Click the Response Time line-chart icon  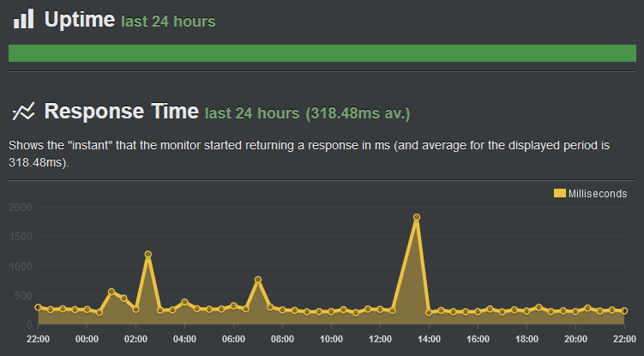(23, 112)
